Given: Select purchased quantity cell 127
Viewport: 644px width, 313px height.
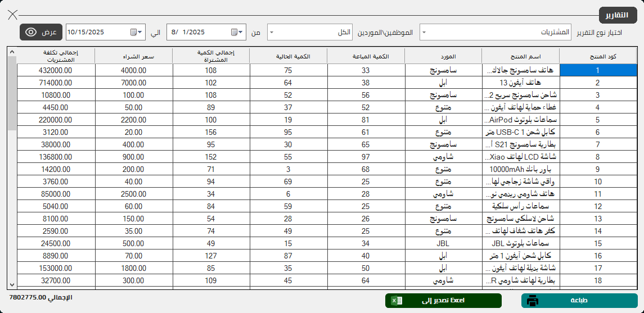Looking at the screenshot, I should pos(211,256).
